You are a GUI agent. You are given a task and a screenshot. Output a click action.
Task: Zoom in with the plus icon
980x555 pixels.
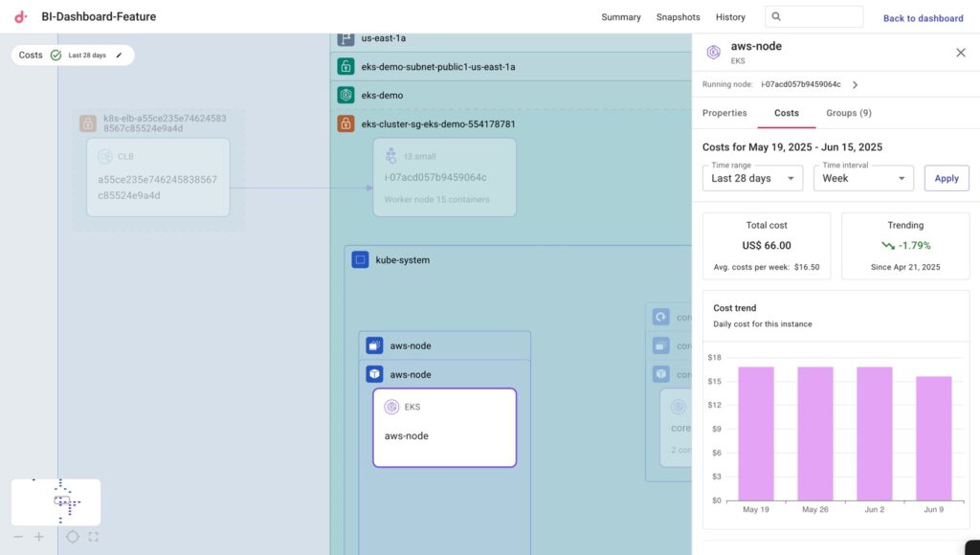(x=39, y=537)
